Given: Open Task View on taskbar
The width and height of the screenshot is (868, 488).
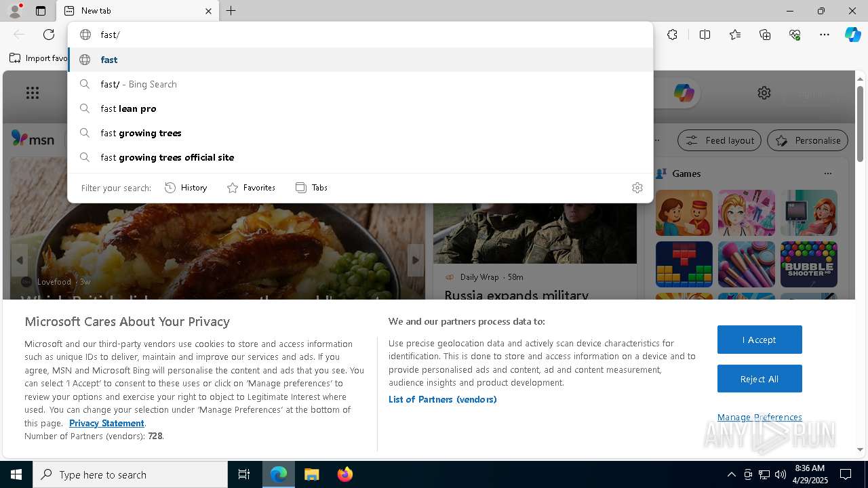Looking at the screenshot, I should [x=244, y=474].
